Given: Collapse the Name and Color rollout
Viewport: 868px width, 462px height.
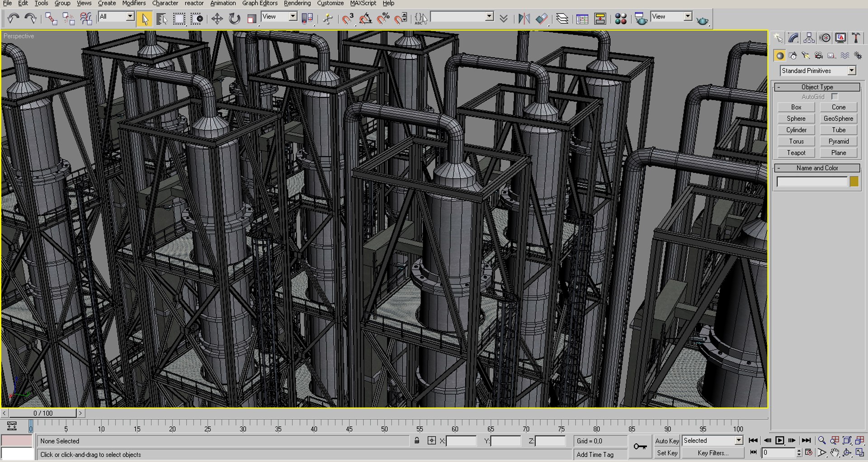Looking at the screenshot, I should [817, 168].
